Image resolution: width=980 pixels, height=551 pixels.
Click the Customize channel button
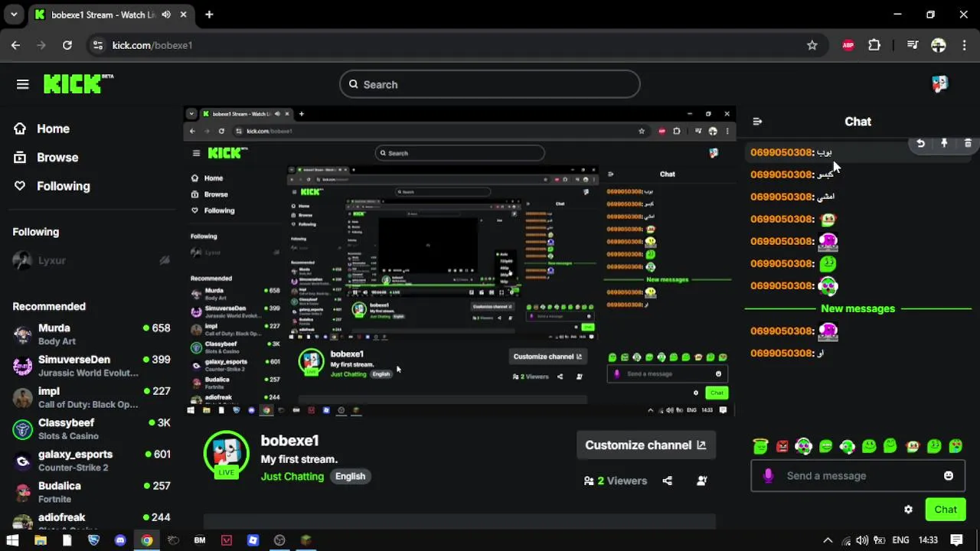tap(646, 445)
